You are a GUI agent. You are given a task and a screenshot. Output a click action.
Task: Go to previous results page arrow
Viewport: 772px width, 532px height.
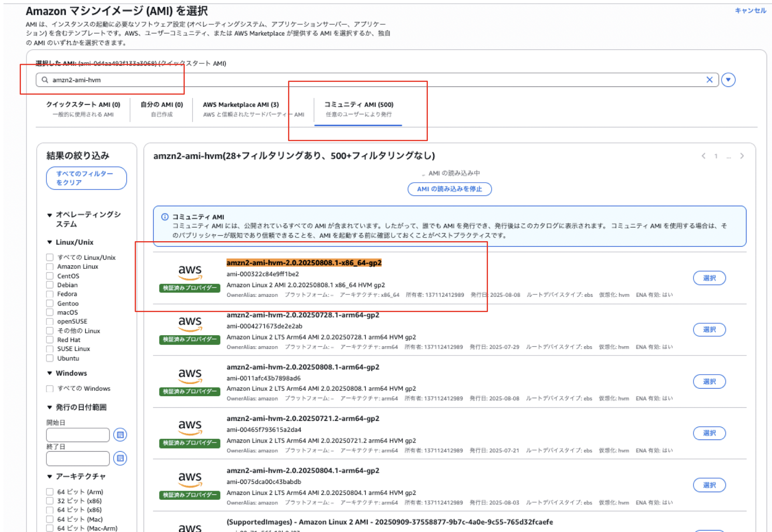coord(704,156)
